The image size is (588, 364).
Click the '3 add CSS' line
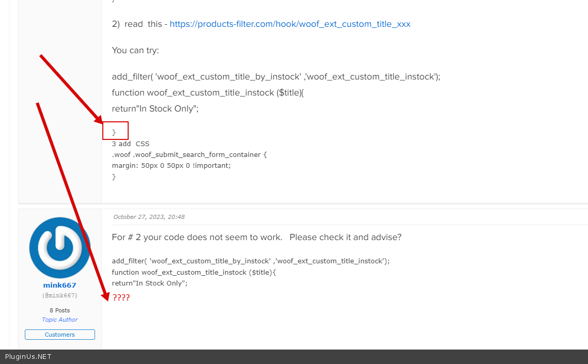point(130,144)
